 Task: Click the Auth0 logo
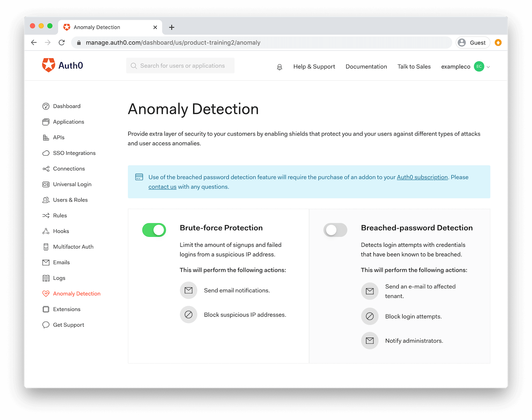(62, 65)
